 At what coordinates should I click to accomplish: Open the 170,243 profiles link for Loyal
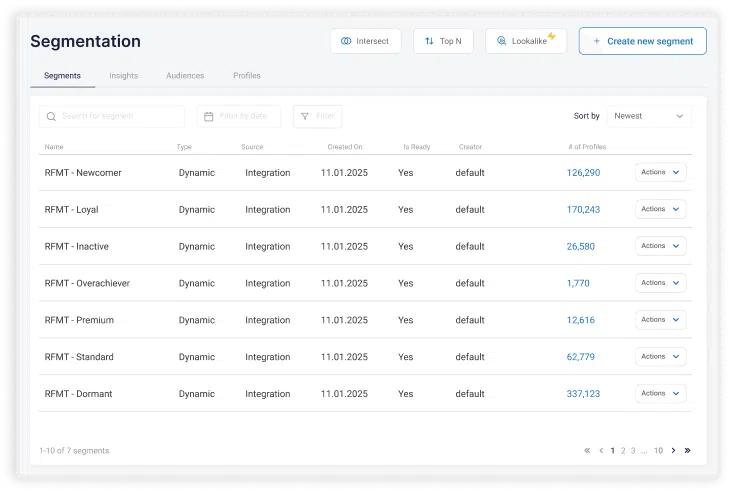(x=583, y=210)
